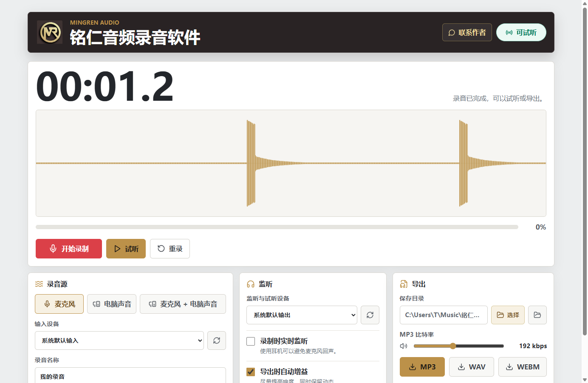588x383 pixels.
Task: Click 联系作者 contact author button
Action: [467, 32]
